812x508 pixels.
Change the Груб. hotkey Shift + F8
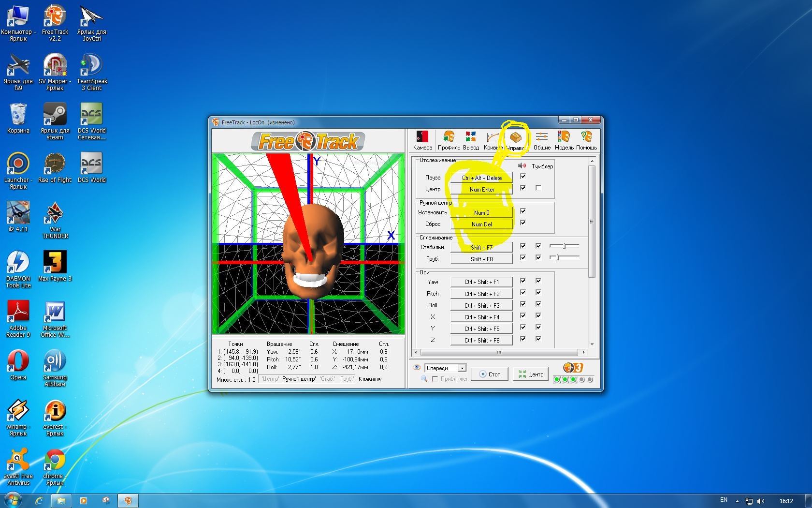[x=481, y=259]
